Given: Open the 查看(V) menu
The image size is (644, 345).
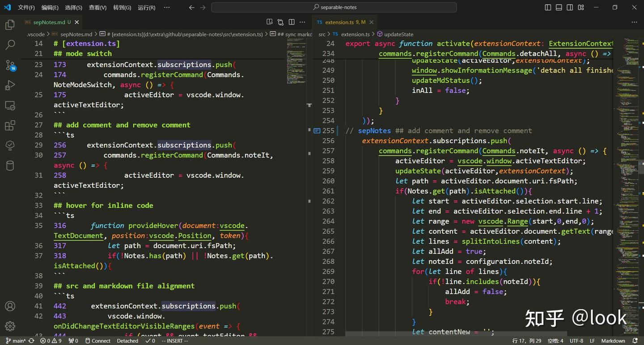Looking at the screenshot, I should click(x=97, y=8).
